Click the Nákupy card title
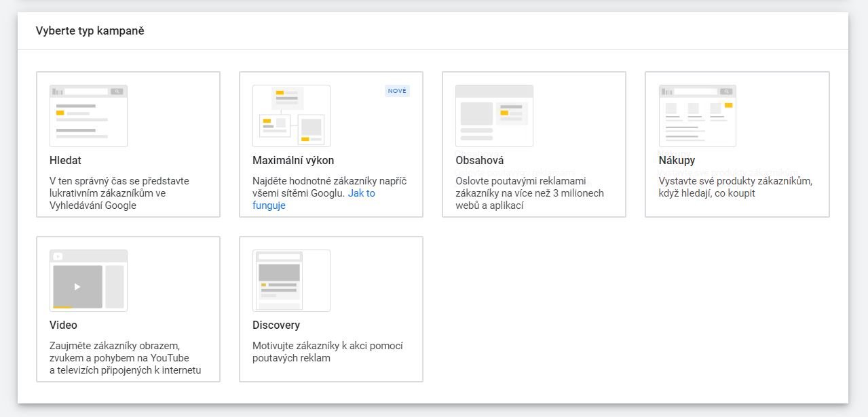 click(677, 161)
